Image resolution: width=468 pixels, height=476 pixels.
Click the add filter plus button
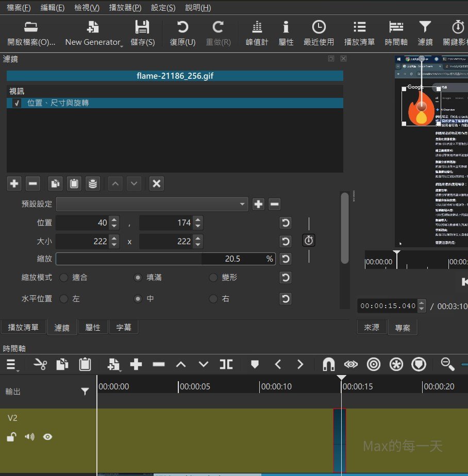pyautogui.click(x=14, y=183)
